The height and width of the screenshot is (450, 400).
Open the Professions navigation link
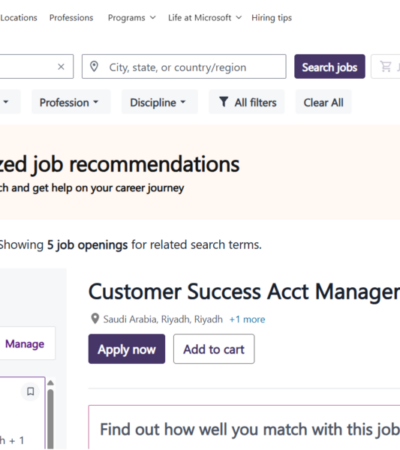click(x=71, y=18)
